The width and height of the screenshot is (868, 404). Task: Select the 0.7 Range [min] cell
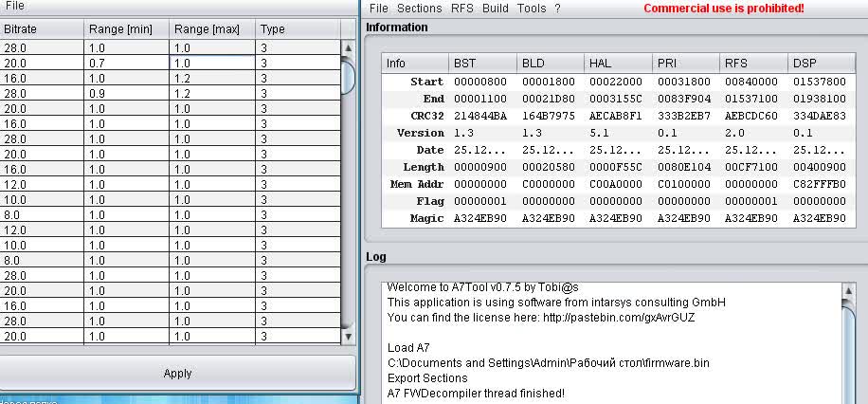point(127,64)
